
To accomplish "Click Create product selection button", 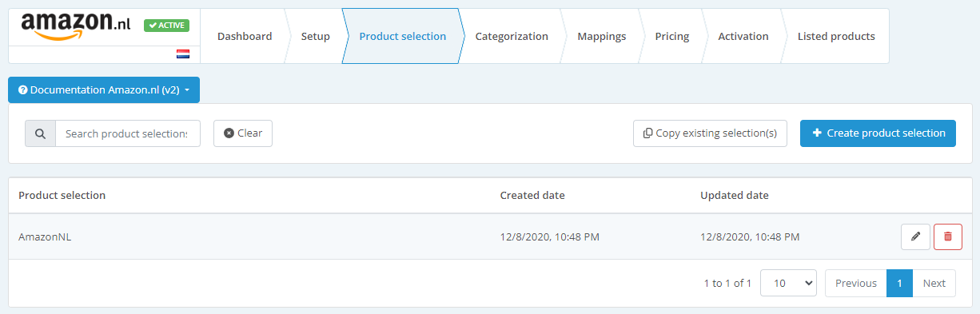I will 878,133.
